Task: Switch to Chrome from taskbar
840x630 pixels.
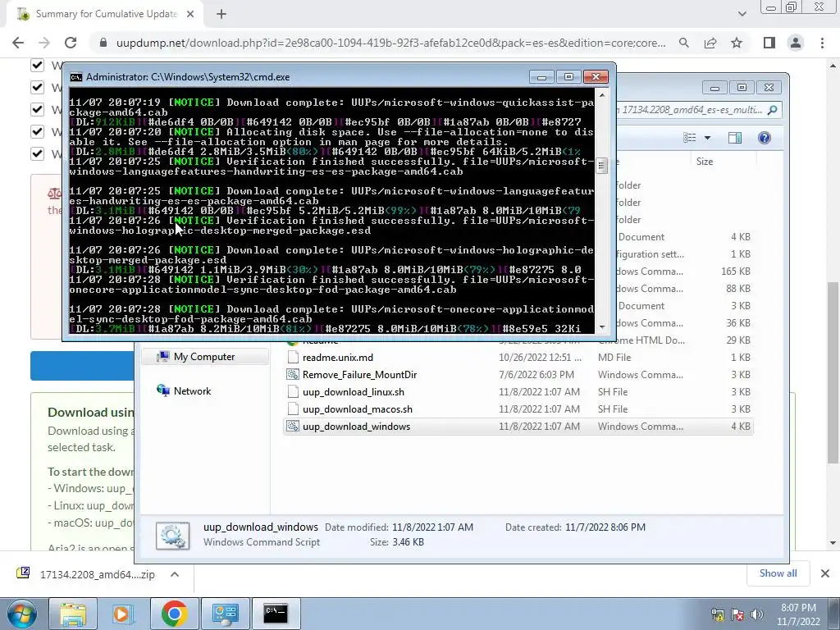Action: pos(174,614)
